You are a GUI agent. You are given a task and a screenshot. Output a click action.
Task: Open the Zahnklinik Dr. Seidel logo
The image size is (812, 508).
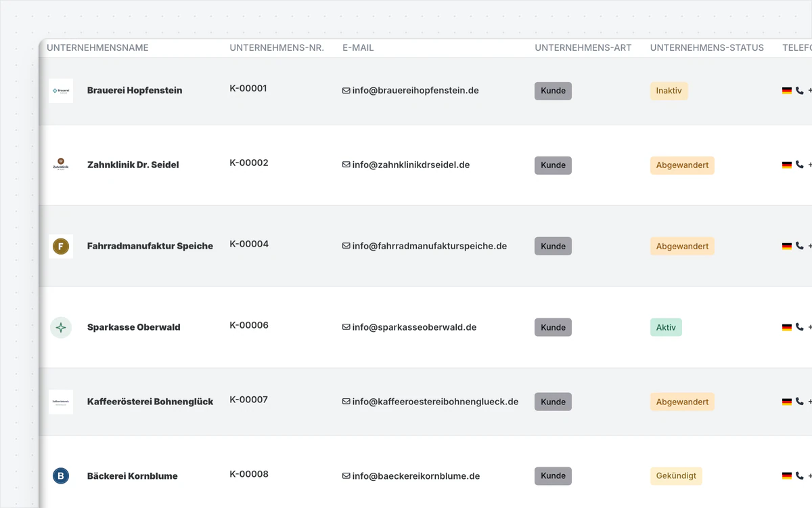click(x=61, y=165)
